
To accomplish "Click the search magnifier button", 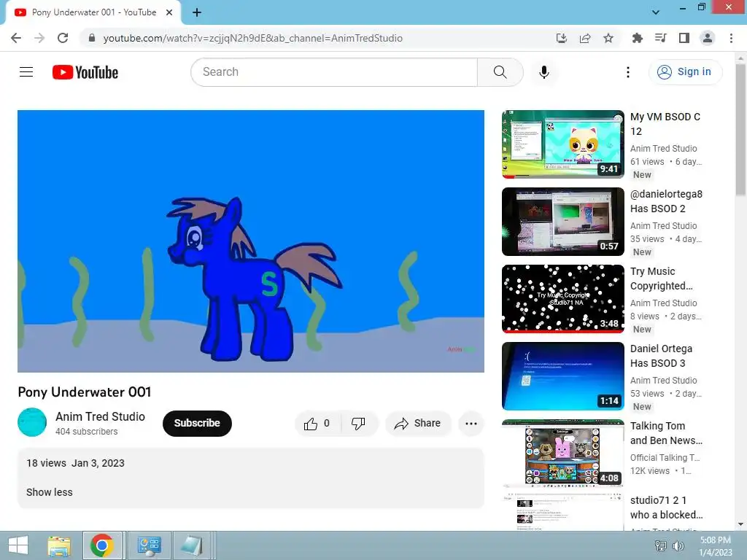I will click(x=500, y=72).
